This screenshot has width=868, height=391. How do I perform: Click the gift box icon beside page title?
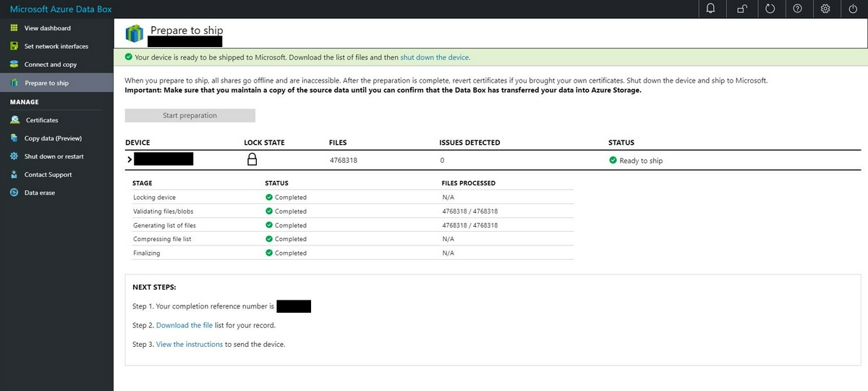pyautogui.click(x=135, y=33)
